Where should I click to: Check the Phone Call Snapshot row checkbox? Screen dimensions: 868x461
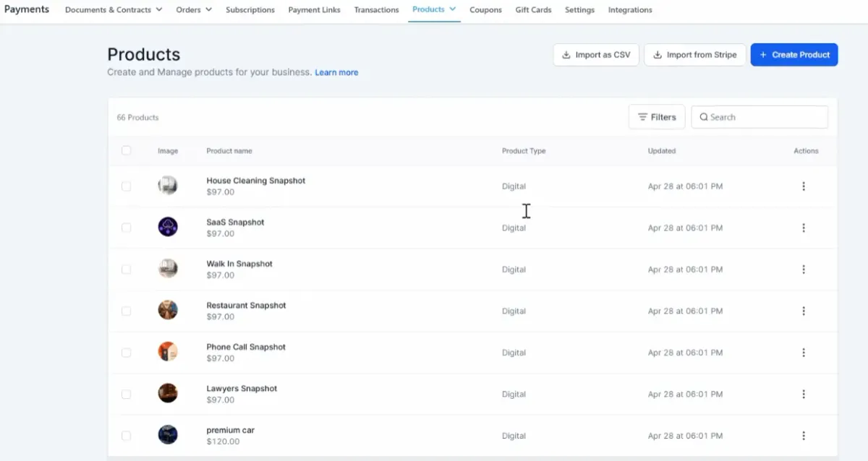pyautogui.click(x=127, y=353)
